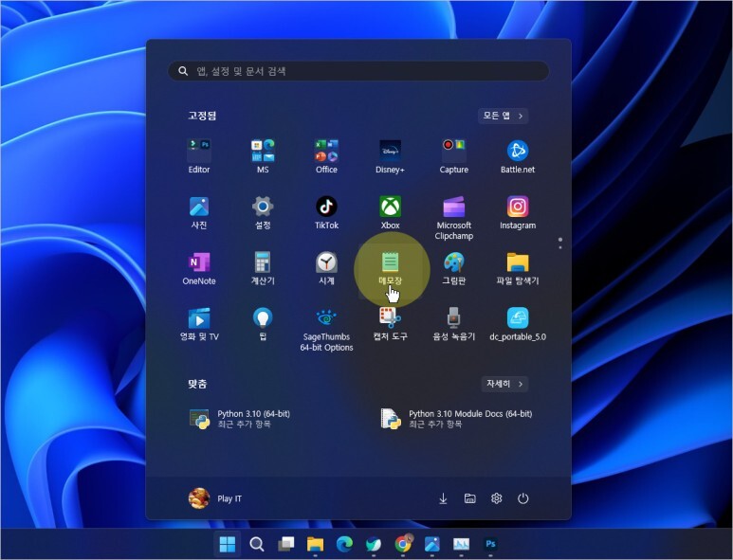
Task: Open Settings gear in Start footer
Action: (497, 498)
